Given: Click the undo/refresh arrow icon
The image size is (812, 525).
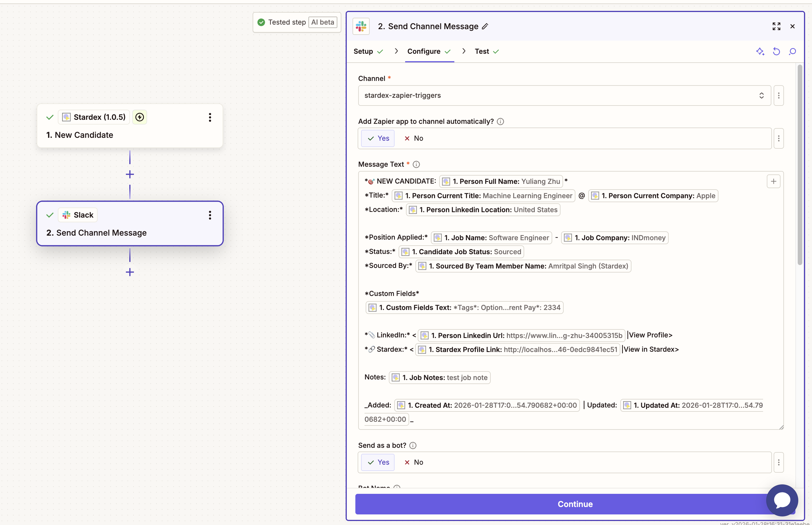Looking at the screenshot, I should pos(777,51).
